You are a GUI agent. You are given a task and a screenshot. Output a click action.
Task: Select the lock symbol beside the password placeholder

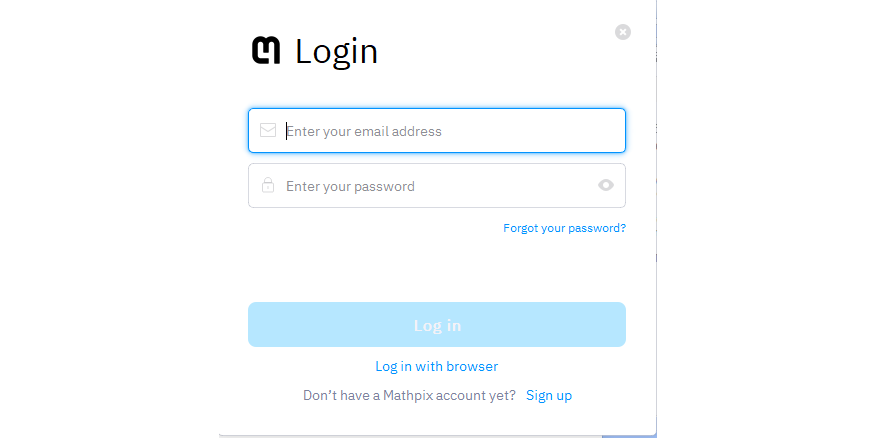coord(268,185)
